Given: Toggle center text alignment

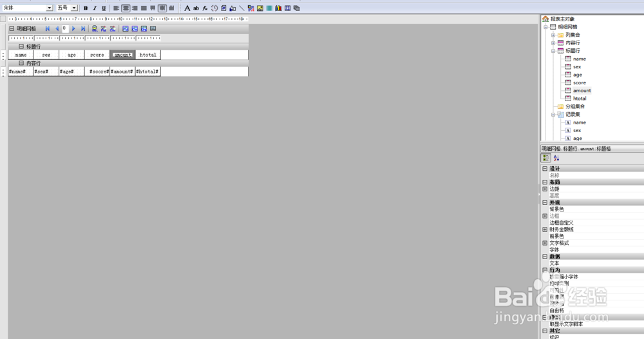Looking at the screenshot, I should pyautogui.click(x=126, y=8).
